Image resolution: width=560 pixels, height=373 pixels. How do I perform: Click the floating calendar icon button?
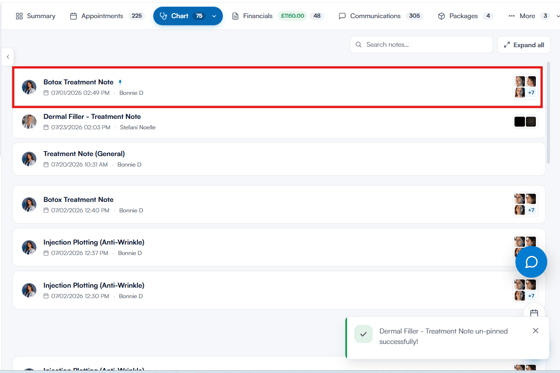[x=534, y=313]
